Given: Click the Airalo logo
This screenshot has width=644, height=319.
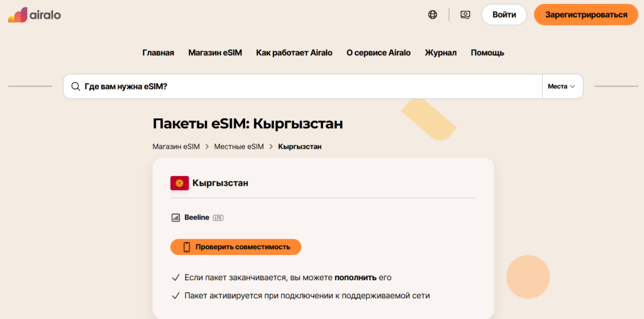Looking at the screenshot, I should [35, 15].
